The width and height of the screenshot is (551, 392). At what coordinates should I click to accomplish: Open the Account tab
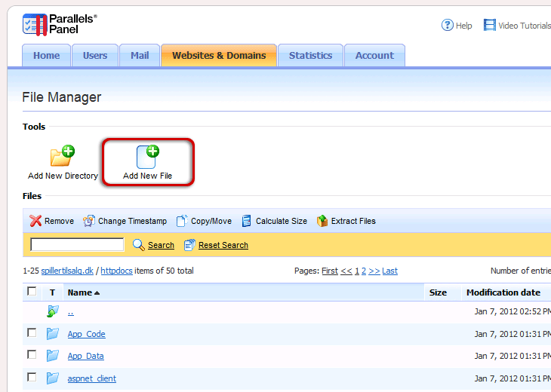(374, 56)
